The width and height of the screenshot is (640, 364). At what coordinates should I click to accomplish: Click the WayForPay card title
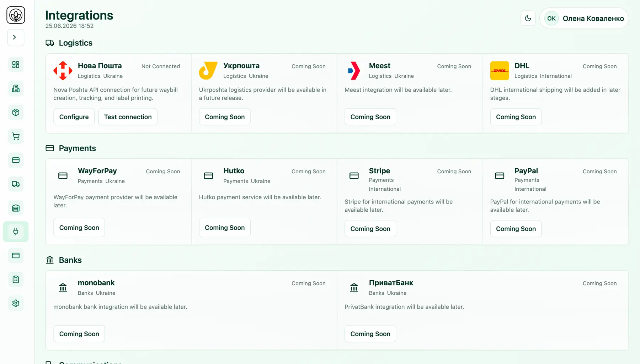[x=97, y=171]
